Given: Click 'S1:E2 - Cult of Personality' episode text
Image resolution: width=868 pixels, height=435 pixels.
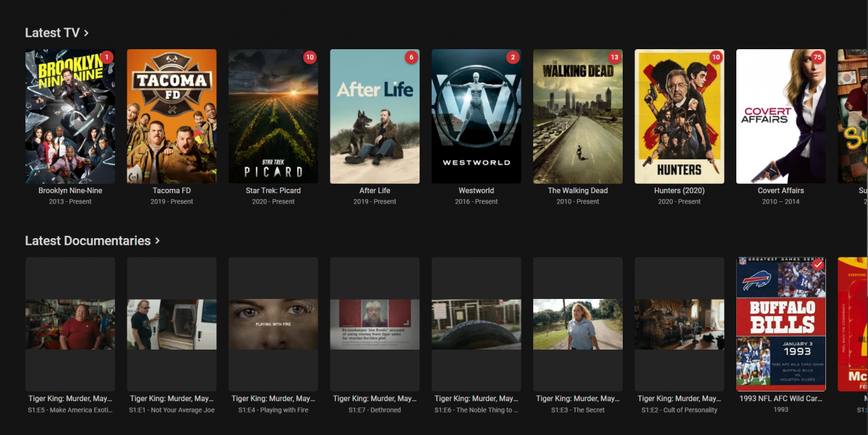Looking at the screenshot, I should click(x=679, y=410).
